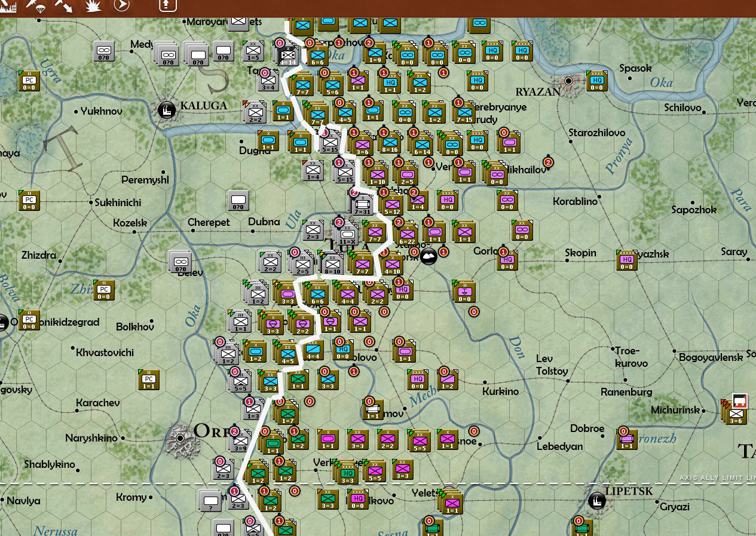Click the Ranenburg town label

click(626, 392)
